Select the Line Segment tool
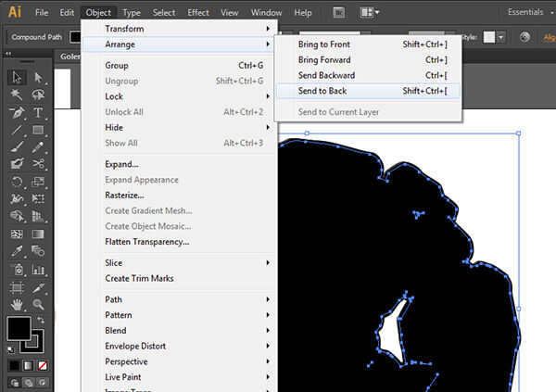556x392 pixels. tap(17, 130)
